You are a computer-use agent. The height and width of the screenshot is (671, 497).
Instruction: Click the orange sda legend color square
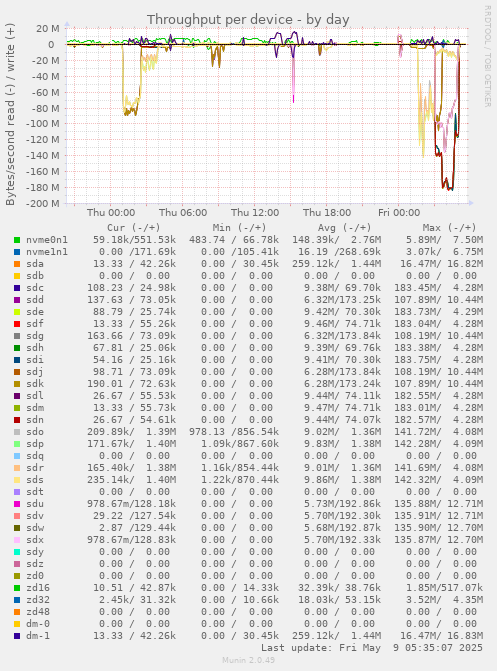pyautogui.click(x=17, y=264)
